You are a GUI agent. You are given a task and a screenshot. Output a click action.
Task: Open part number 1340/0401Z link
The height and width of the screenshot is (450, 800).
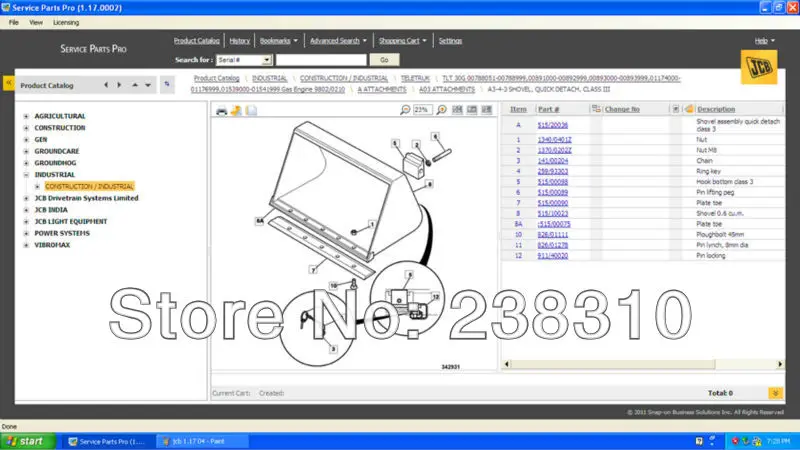tap(555, 140)
